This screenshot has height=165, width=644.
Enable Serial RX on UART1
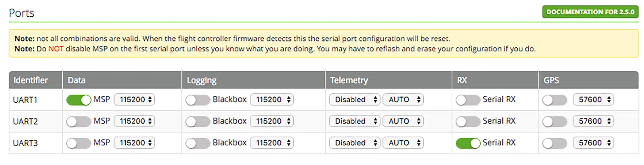(468, 100)
